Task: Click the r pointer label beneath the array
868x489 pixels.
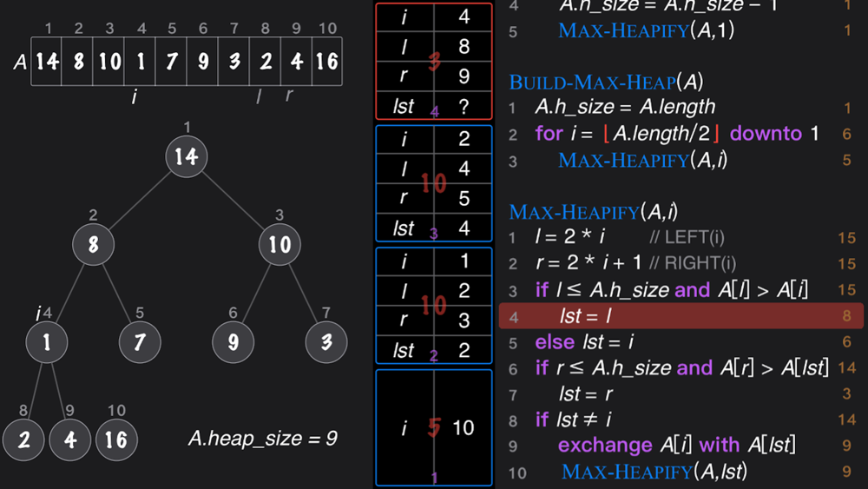Action: click(x=289, y=96)
